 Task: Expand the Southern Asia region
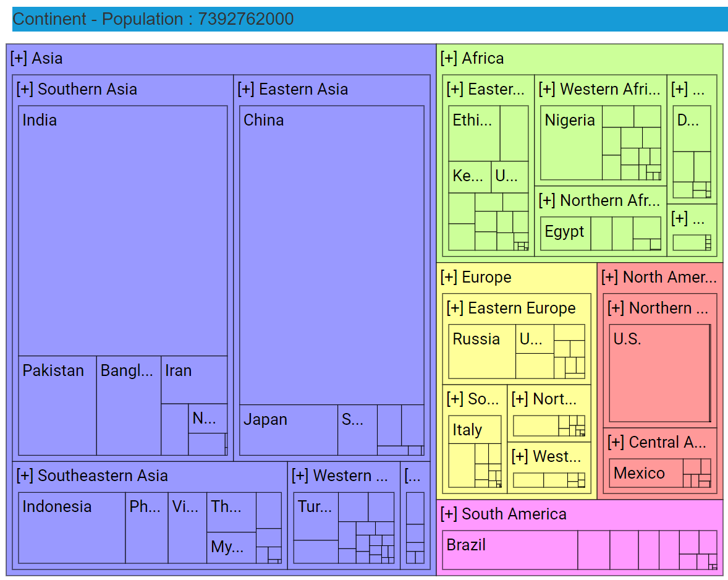click(x=77, y=89)
